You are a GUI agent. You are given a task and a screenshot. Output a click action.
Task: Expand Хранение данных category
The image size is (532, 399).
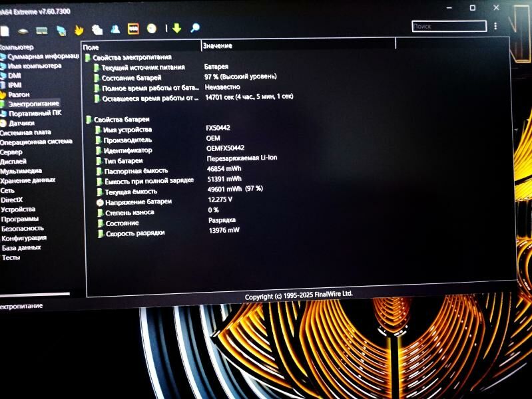pyautogui.click(x=28, y=180)
